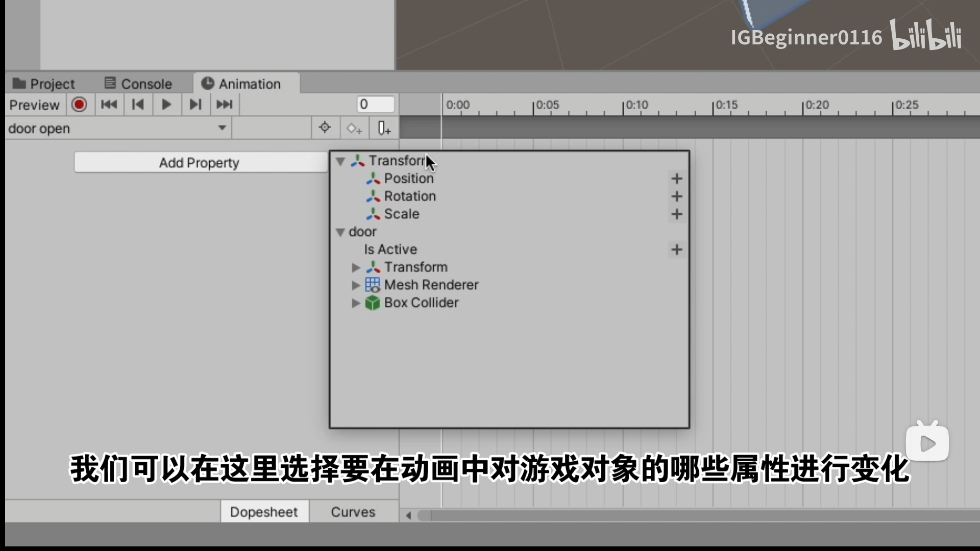Collapse the door object tree
The width and height of the screenshot is (980, 551).
coord(340,232)
